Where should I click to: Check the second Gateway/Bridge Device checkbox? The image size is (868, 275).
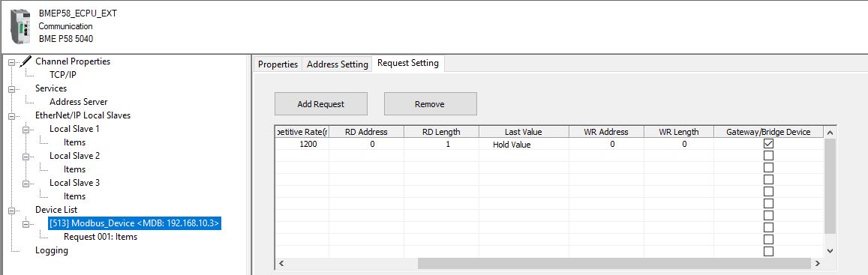(x=768, y=155)
